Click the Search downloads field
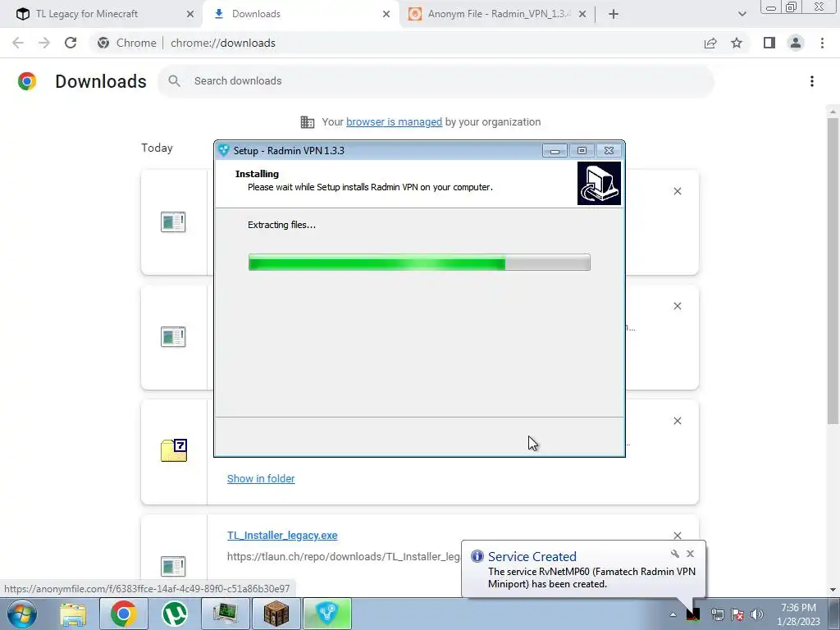The width and height of the screenshot is (840, 630). click(436, 81)
